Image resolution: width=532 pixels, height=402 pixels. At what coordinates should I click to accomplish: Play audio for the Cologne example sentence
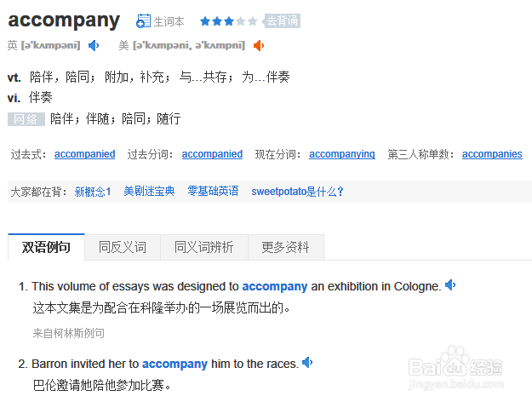pyautogui.click(x=450, y=285)
